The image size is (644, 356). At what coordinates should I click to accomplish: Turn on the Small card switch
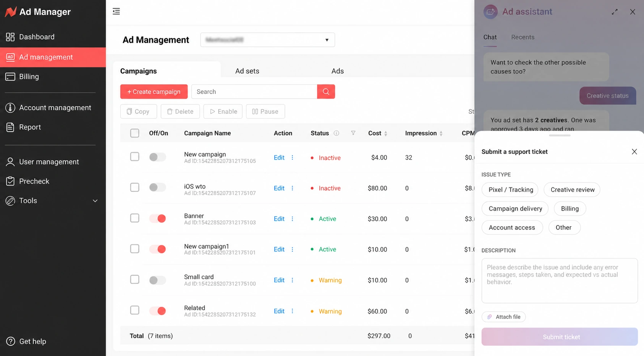click(x=157, y=280)
